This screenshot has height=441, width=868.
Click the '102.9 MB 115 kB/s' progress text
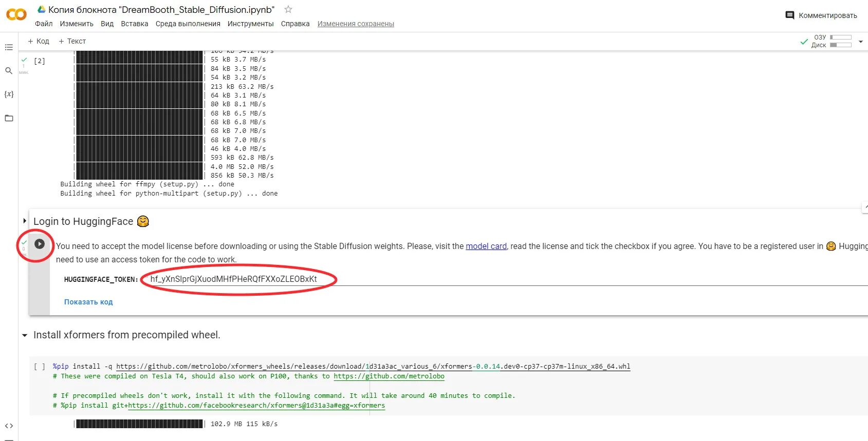pos(244,424)
